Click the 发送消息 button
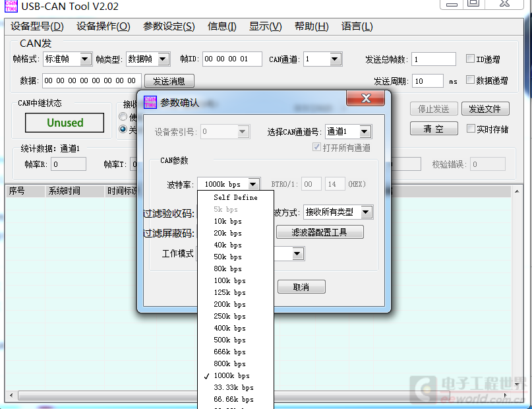Image resolution: width=532 pixels, height=409 pixels. click(x=169, y=81)
